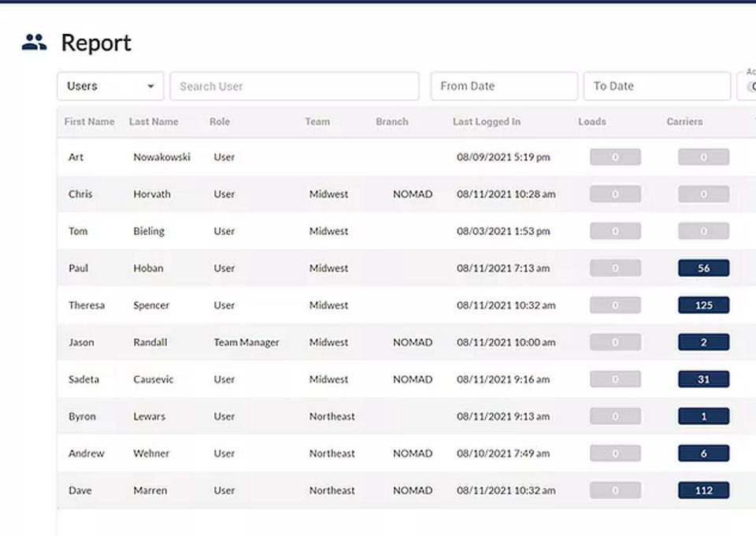Click login time 08/03/2021 1:53 pm
756x536 pixels.
[503, 231]
